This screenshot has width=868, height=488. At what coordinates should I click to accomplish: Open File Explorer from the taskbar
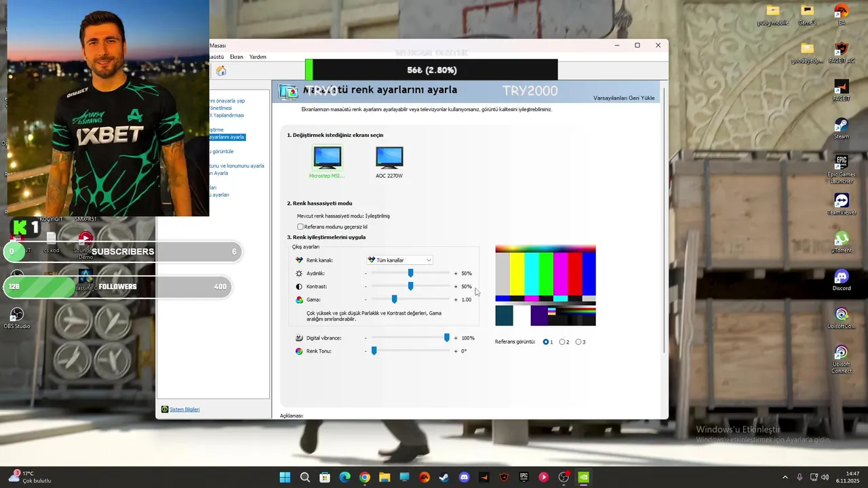pos(384,477)
